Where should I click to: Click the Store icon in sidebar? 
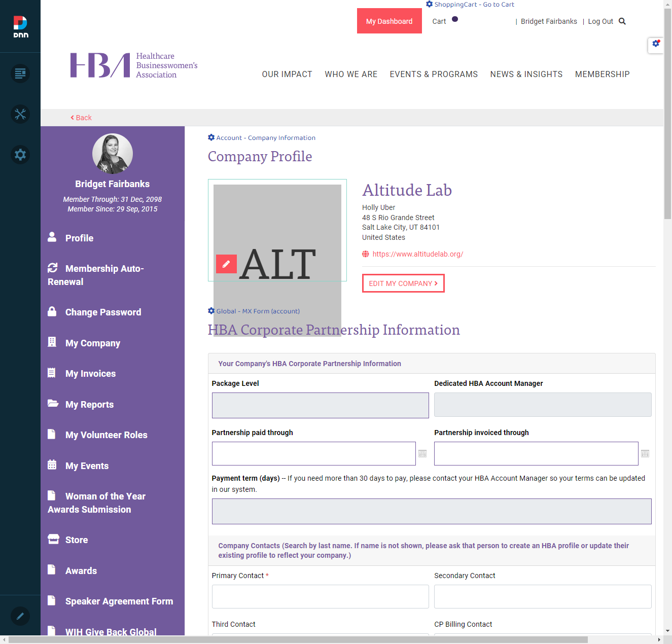point(53,539)
